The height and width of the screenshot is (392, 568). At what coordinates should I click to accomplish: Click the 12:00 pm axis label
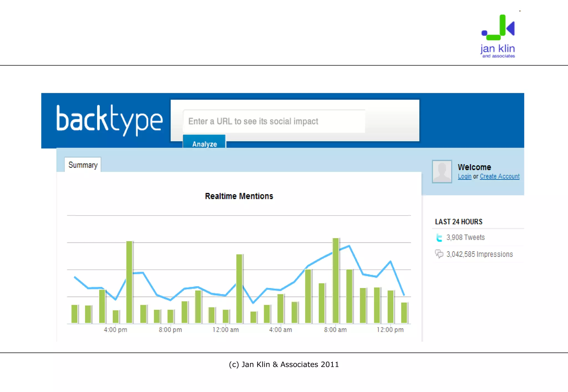tap(390, 330)
